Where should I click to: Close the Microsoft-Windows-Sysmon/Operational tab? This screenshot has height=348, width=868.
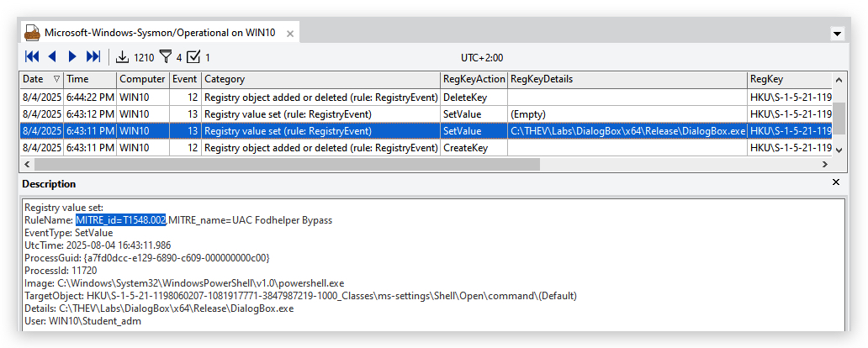[289, 33]
